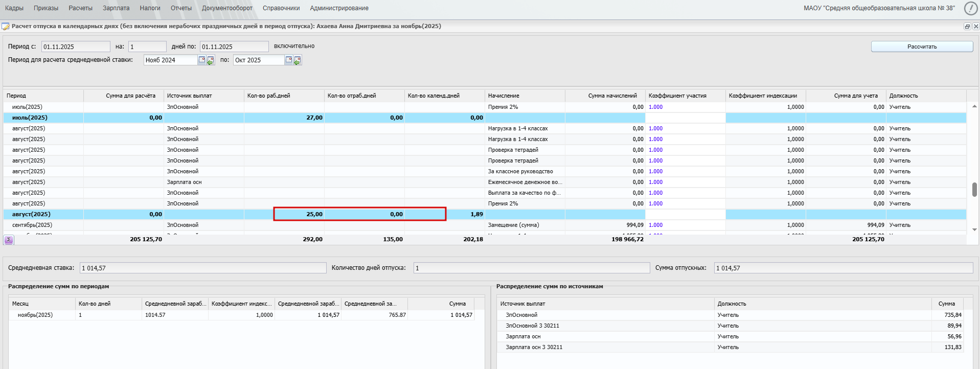Click the restore window icon of the form
Image resolution: width=980 pixels, height=369 pixels.
(967, 26)
